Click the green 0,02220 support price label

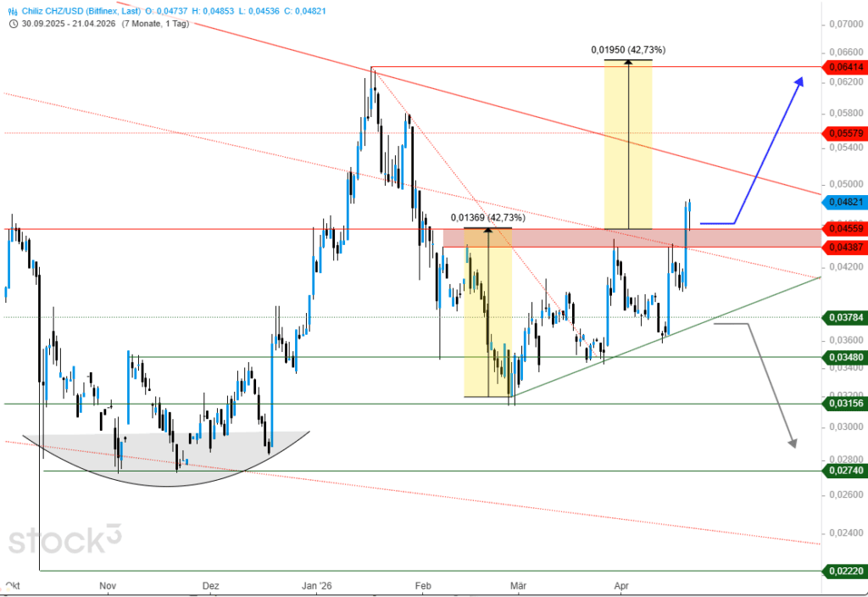(843, 572)
